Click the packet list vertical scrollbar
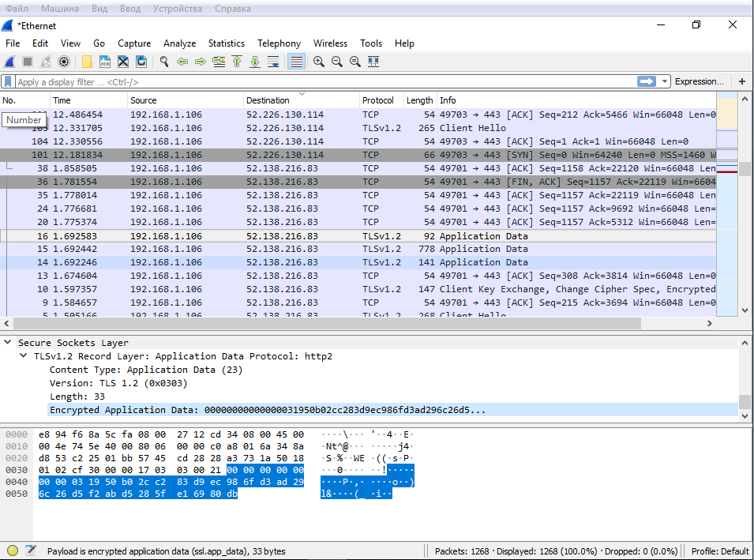This screenshot has height=560, width=754. pyautogui.click(x=745, y=168)
